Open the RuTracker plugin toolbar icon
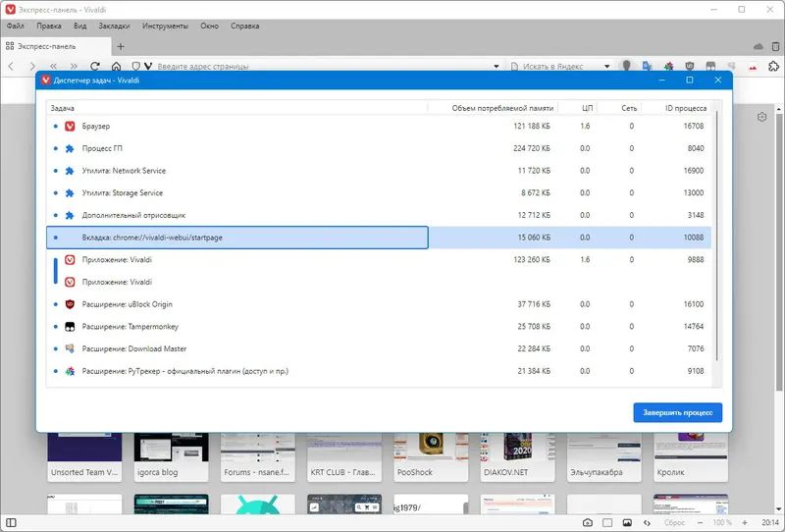Image resolution: width=785 pixels, height=532 pixels. [x=668, y=66]
